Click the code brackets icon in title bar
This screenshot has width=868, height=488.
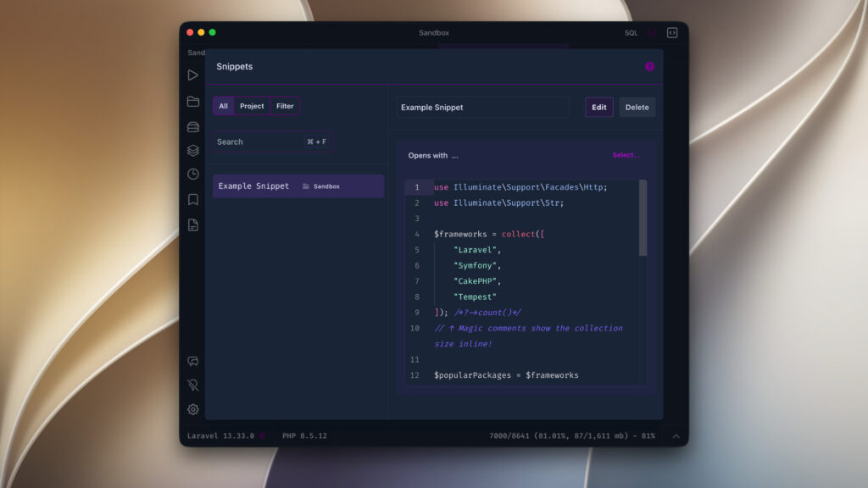coord(672,33)
